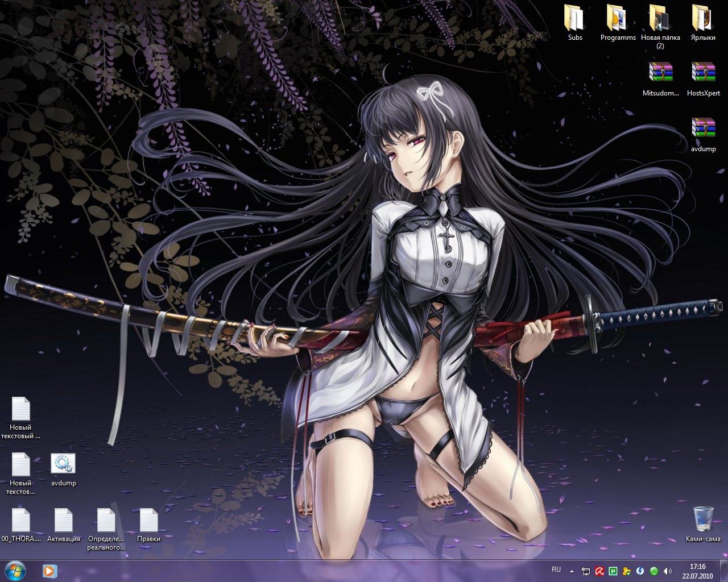
Task: Select the 00_THORA... text file
Action: pos(21,525)
